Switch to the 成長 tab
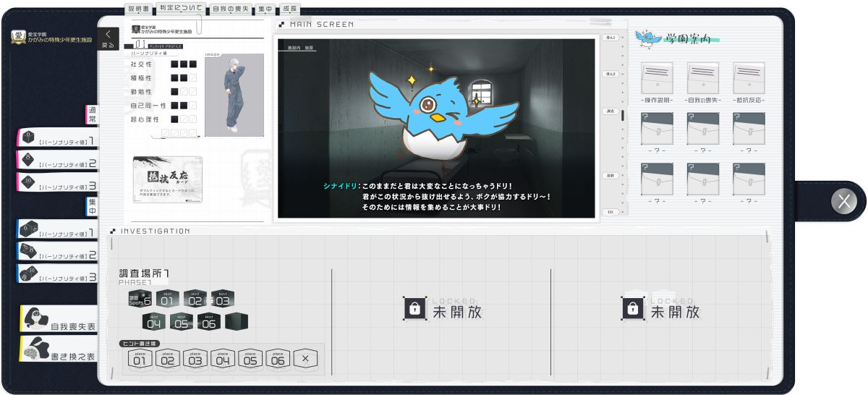This screenshot has height=395, width=868. (x=289, y=9)
